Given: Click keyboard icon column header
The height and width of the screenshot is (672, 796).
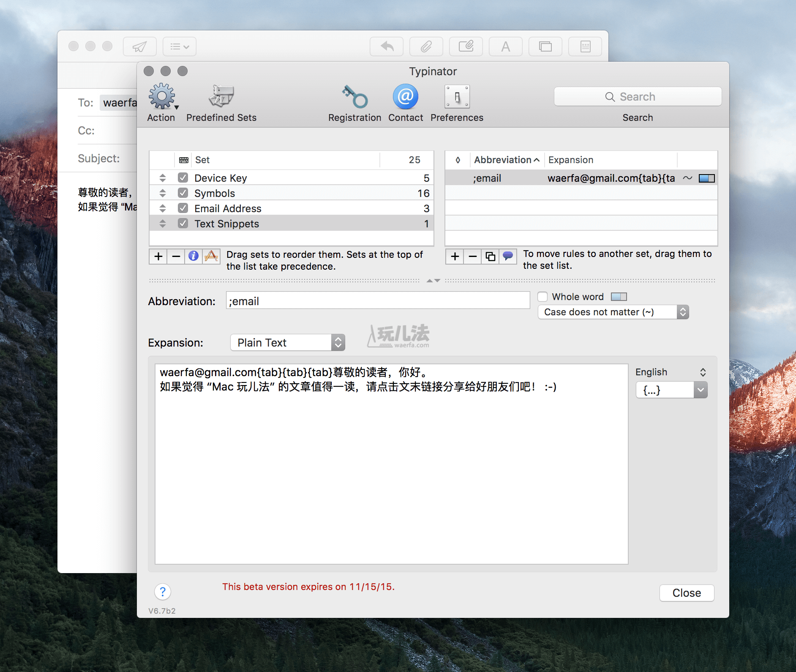Looking at the screenshot, I should (x=183, y=160).
